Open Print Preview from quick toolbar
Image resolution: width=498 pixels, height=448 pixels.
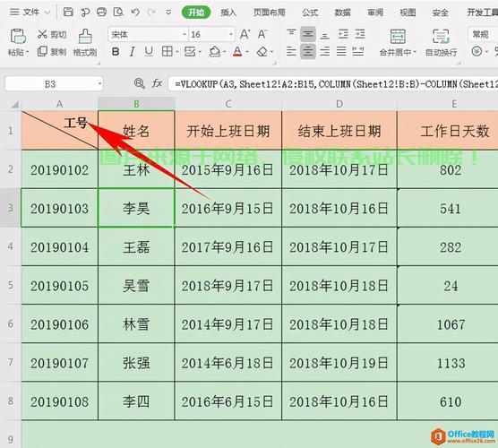tap(118, 13)
